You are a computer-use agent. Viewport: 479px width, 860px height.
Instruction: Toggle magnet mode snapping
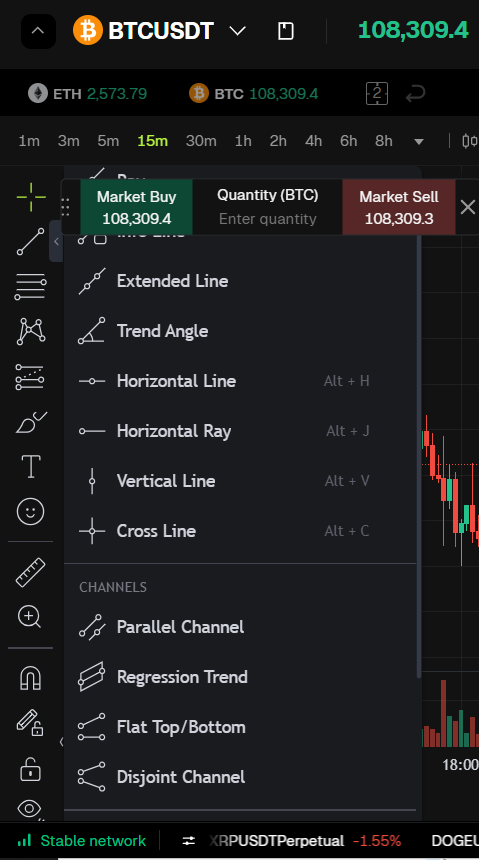point(31,677)
